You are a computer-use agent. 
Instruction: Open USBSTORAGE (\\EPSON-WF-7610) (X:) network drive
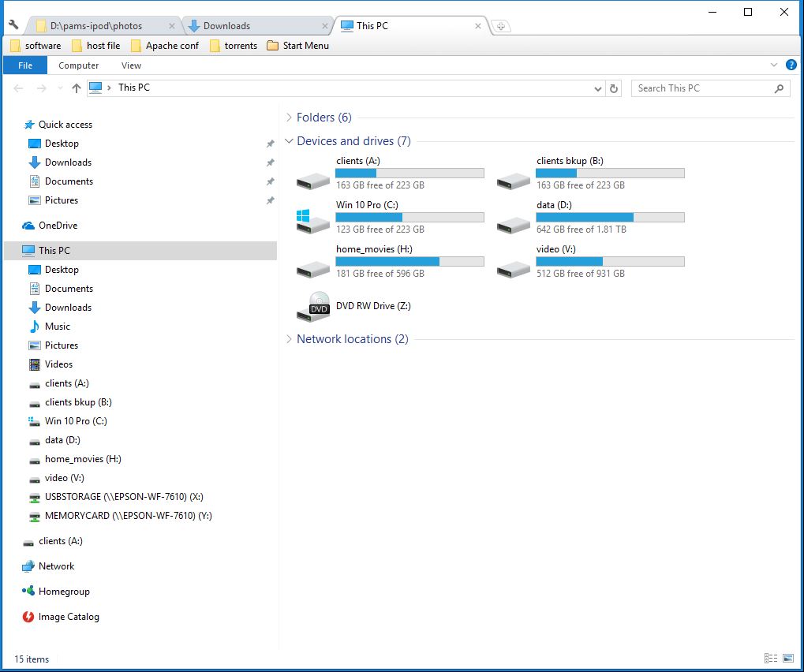point(124,497)
